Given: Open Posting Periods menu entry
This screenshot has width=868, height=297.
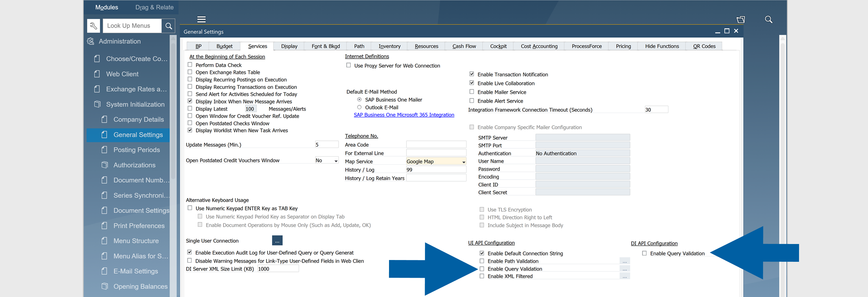Looking at the screenshot, I should pyautogui.click(x=137, y=150).
